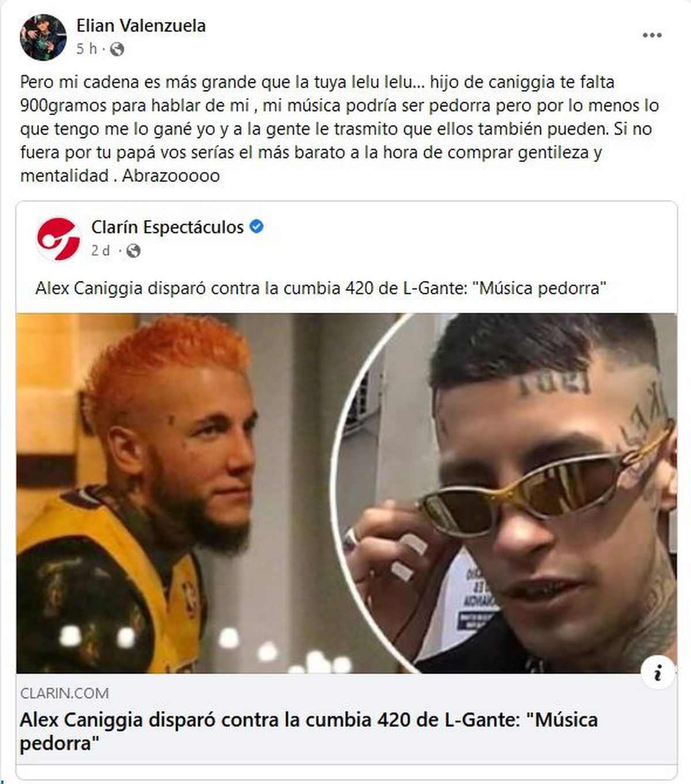691x784 pixels.
Task: Click the 2 d shared post timestamp
Action: (x=100, y=251)
